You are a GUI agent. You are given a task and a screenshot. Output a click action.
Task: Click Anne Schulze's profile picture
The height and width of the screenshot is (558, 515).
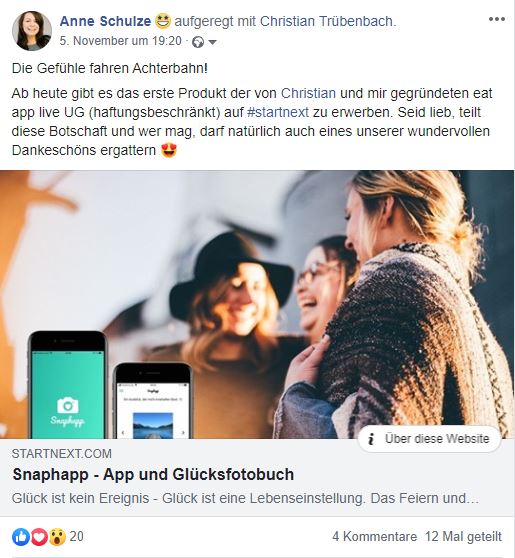click(x=32, y=31)
